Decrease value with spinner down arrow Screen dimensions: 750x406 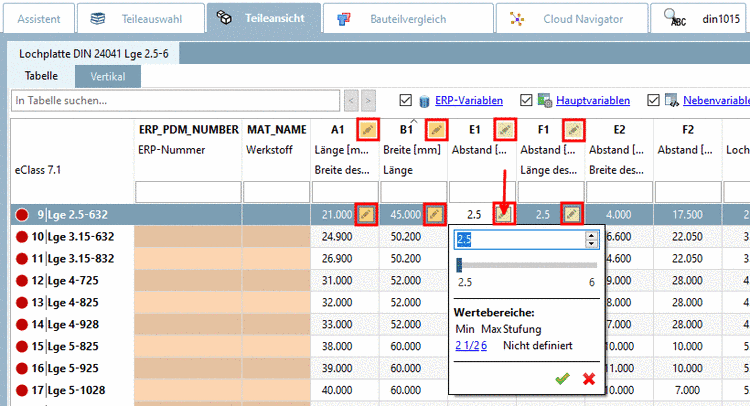592,244
